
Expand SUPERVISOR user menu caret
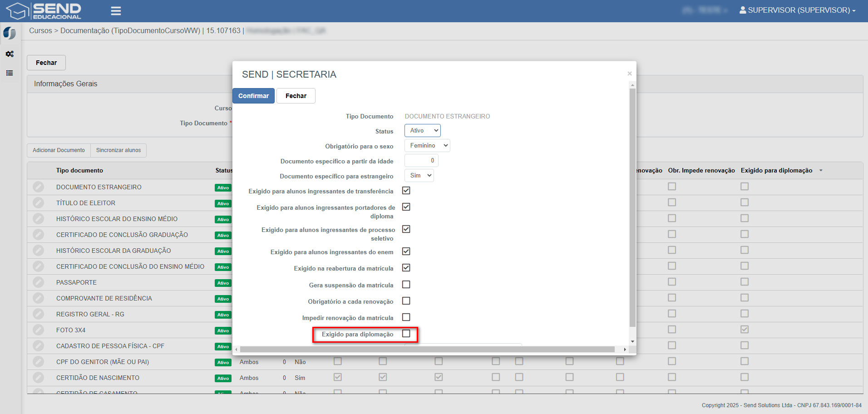[x=854, y=10]
